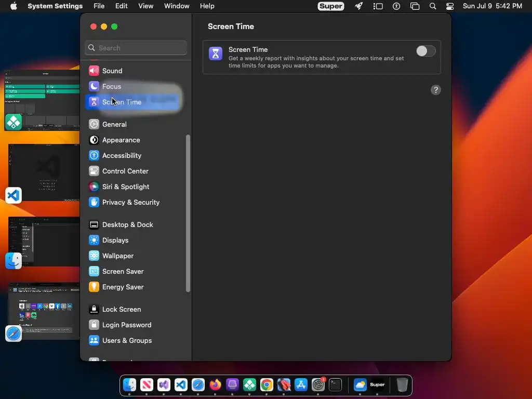Open News app from the Dock
The height and width of the screenshot is (399, 532).
147,385
